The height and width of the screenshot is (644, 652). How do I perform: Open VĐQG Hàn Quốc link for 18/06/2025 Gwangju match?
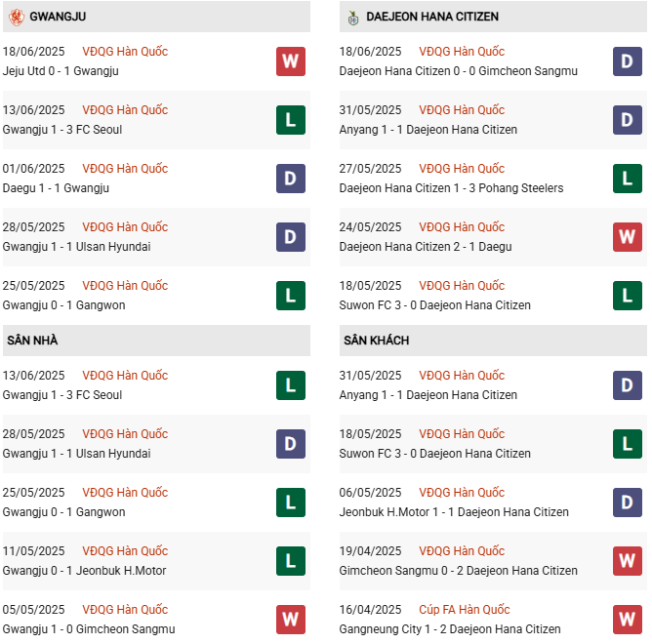tap(125, 52)
